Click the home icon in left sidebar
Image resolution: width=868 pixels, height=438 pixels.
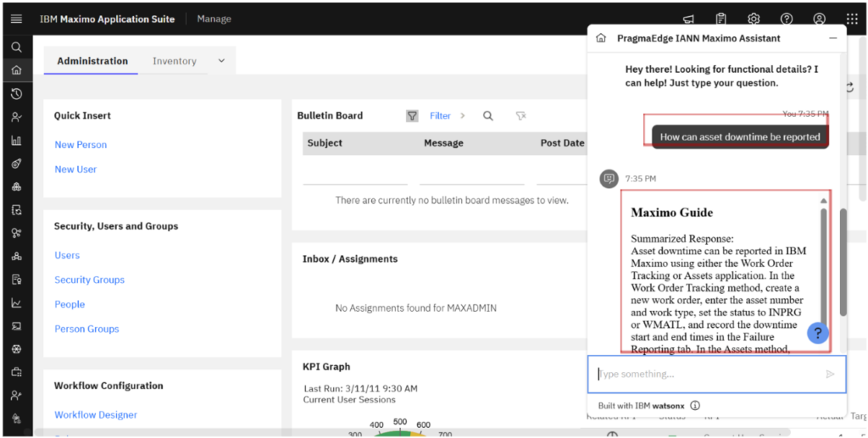point(16,70)
